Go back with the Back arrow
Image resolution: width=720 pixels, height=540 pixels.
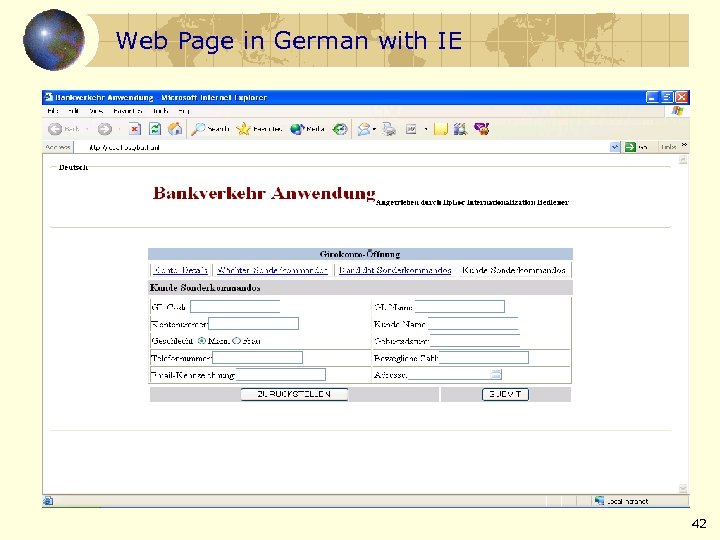pyautogui.click(x=55, y=129)
